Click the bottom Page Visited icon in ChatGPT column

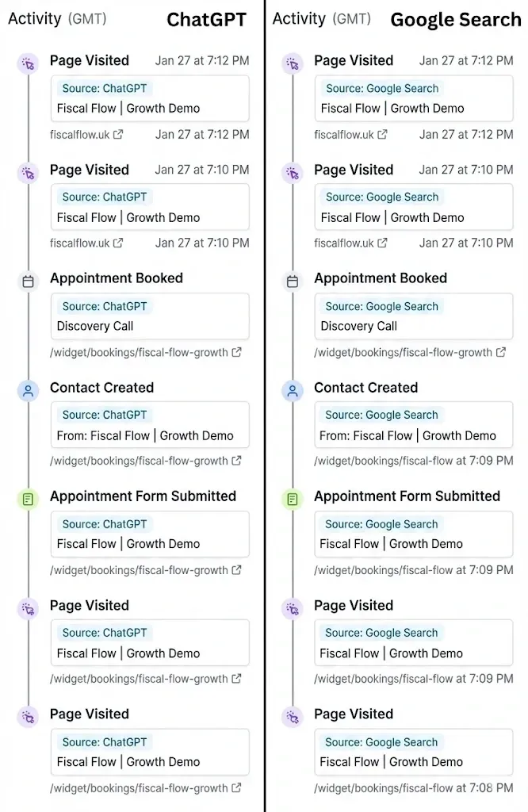click(29, 715)
